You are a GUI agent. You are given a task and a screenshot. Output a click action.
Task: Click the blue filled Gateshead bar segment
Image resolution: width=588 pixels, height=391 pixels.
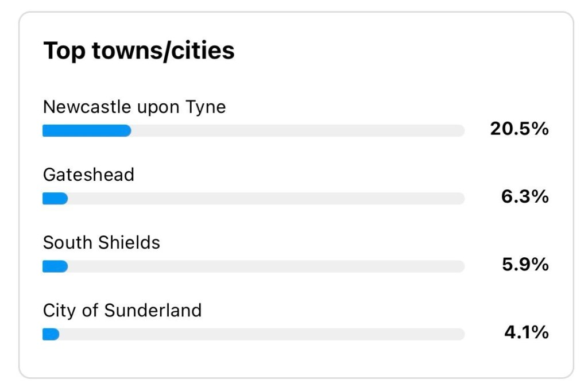click(x=55, y=199)
